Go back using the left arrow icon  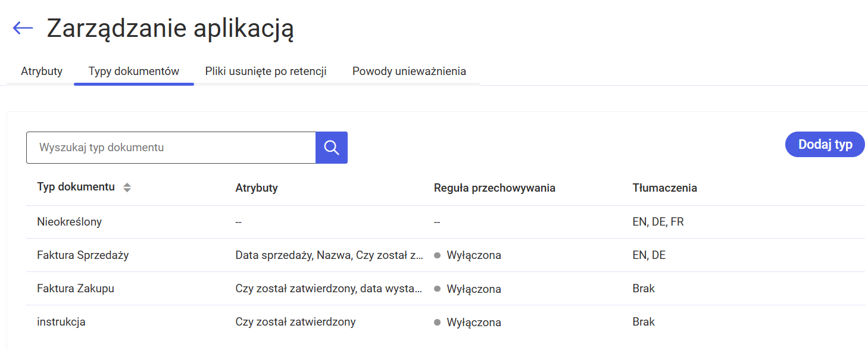point(23,28)
